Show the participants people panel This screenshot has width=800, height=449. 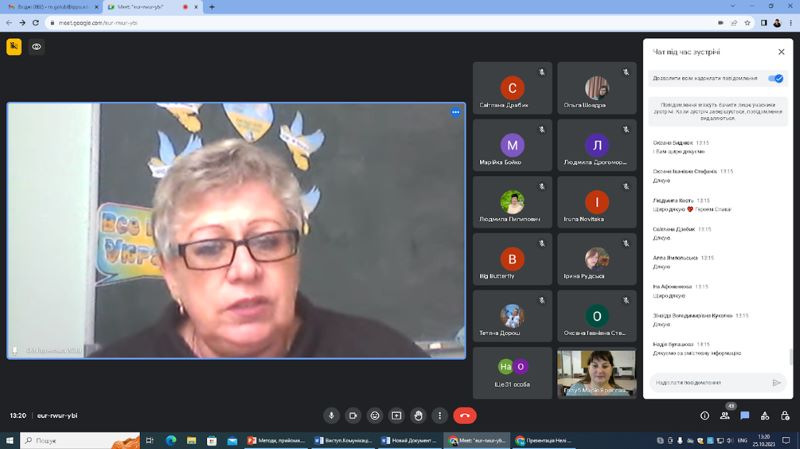[724, 416]
